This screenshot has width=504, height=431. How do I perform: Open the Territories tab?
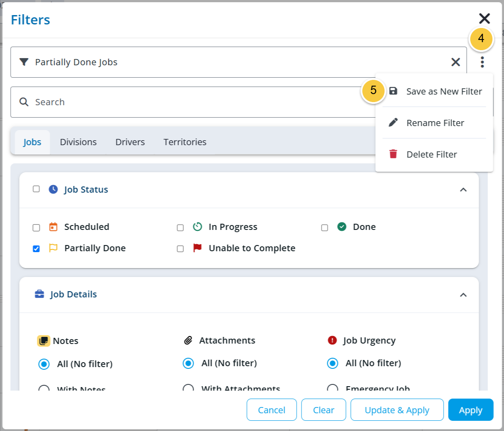pyautogui.click(x=185, y=142)
